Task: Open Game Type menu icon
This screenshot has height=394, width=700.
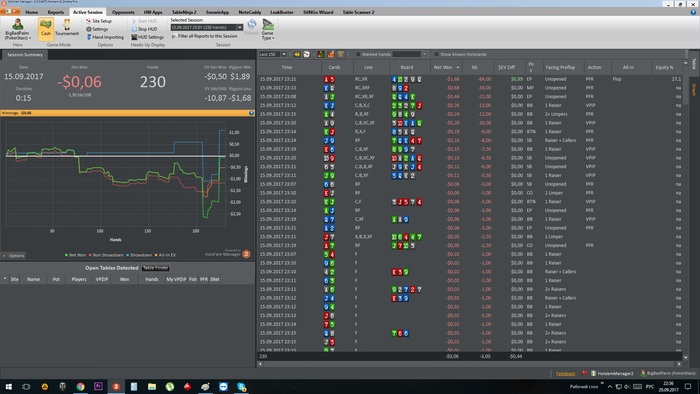Action: pyautogui.click(x=267, y=29)
